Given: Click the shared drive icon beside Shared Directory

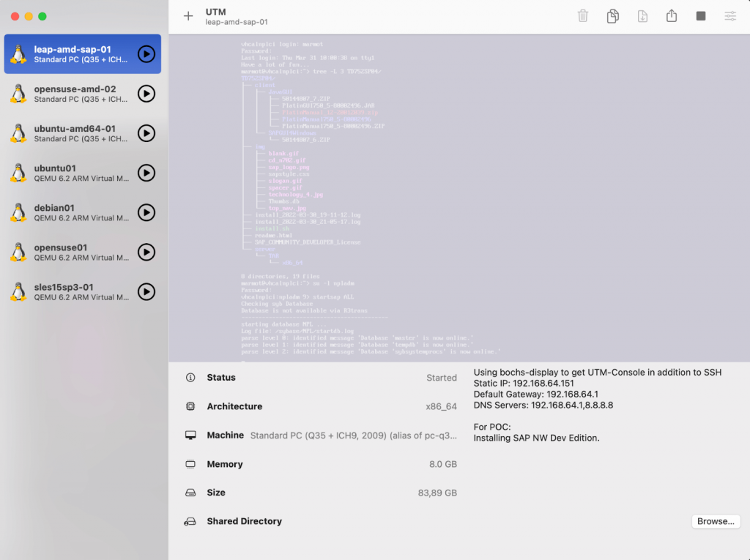Looking at the screenshot, I should [x=190, y=521].
